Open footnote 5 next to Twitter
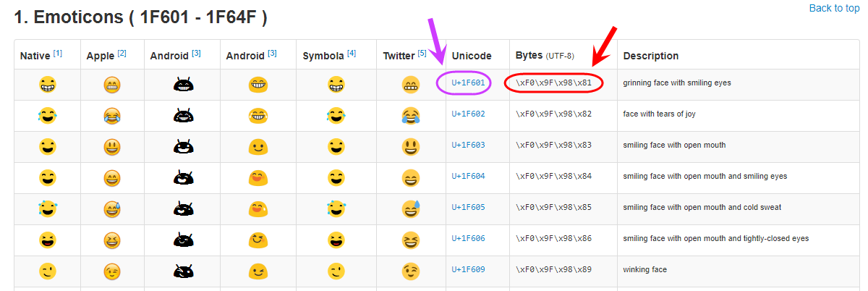 (422, 53)
